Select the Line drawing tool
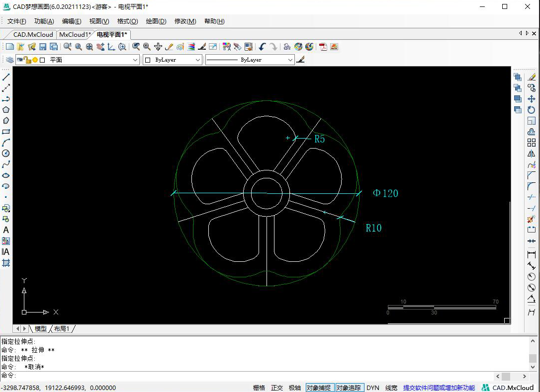 (6, 78)
